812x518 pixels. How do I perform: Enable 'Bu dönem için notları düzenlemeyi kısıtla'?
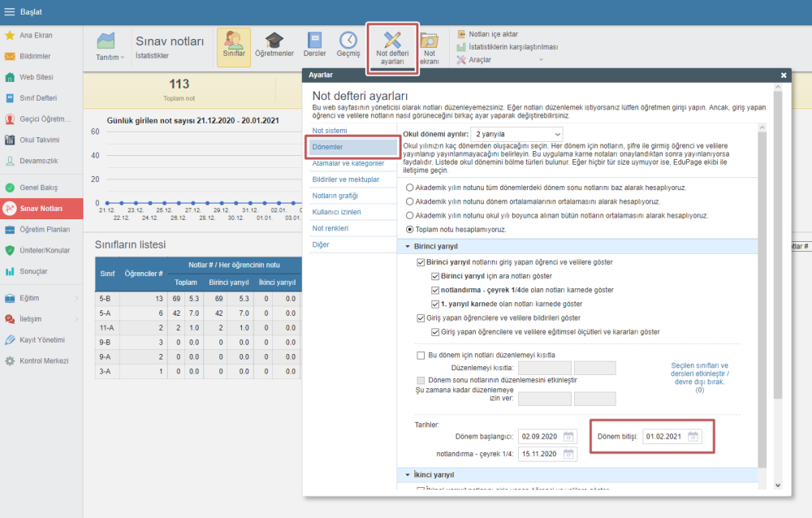pyautogui.click(x=421, y=356)
